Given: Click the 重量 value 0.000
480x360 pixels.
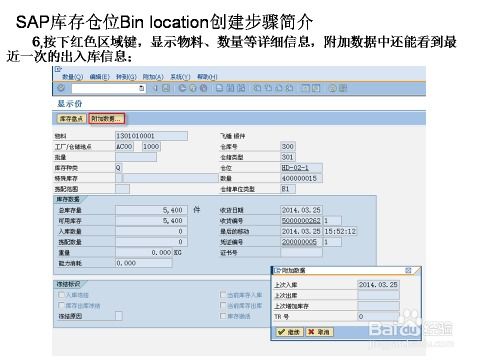Looking at the screenshot, I should click(x=144, y=253).
